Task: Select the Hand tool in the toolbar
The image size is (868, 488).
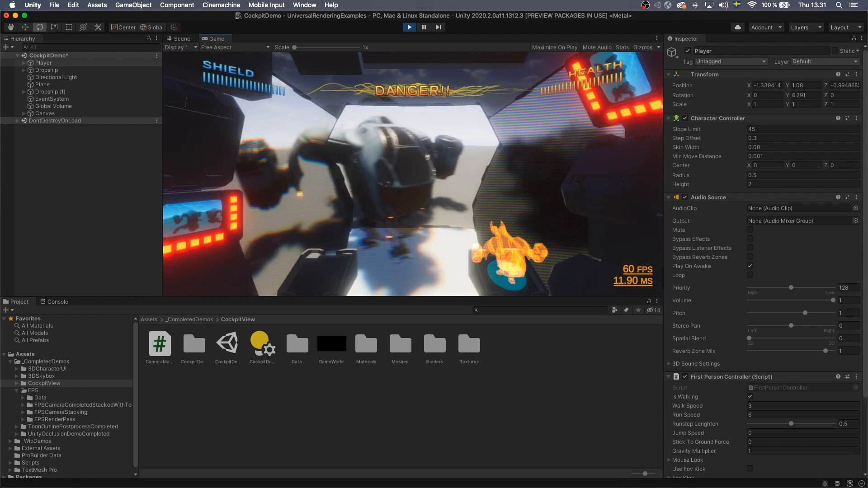Action: click(x=11, y=27)
